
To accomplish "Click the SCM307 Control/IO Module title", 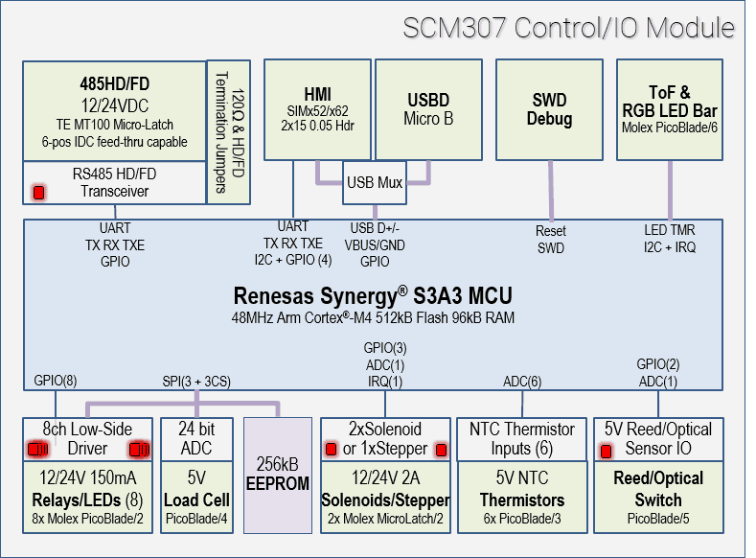I will tap(568, 28).
